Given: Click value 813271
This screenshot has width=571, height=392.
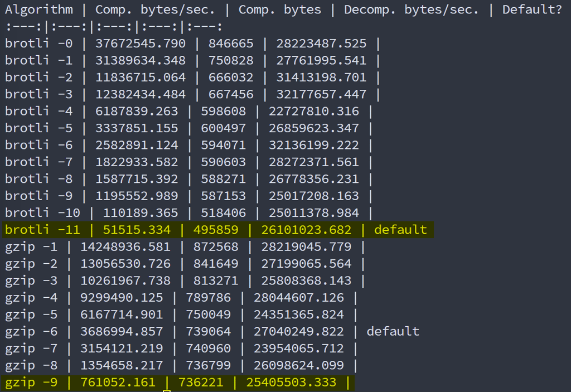Looking at the screenshot, I should [216, 280].
